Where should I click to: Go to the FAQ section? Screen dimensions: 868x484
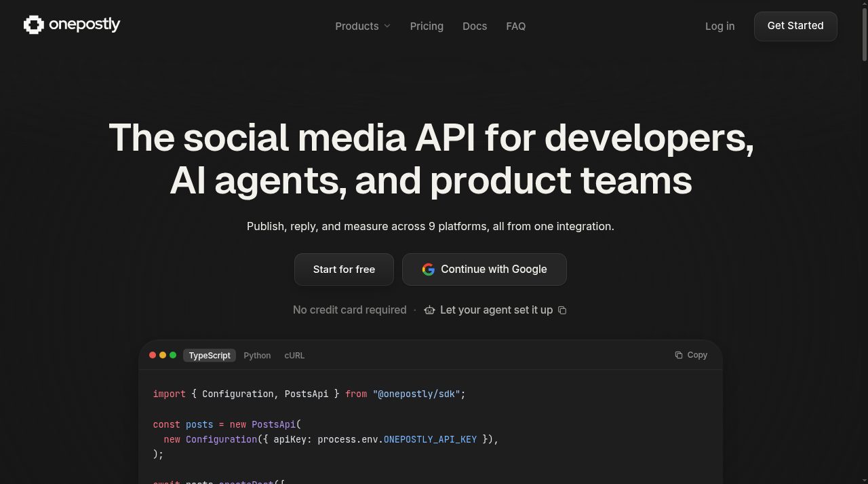click(516, 26)
